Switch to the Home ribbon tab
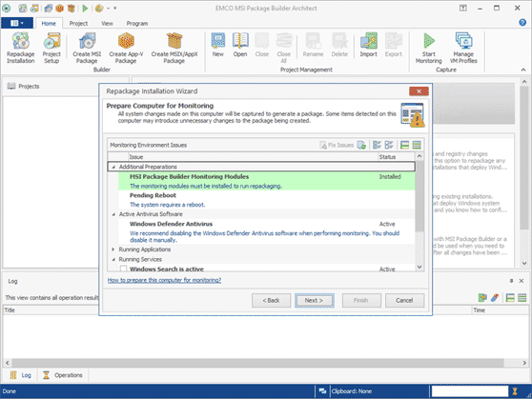 [x=49, y=24]
